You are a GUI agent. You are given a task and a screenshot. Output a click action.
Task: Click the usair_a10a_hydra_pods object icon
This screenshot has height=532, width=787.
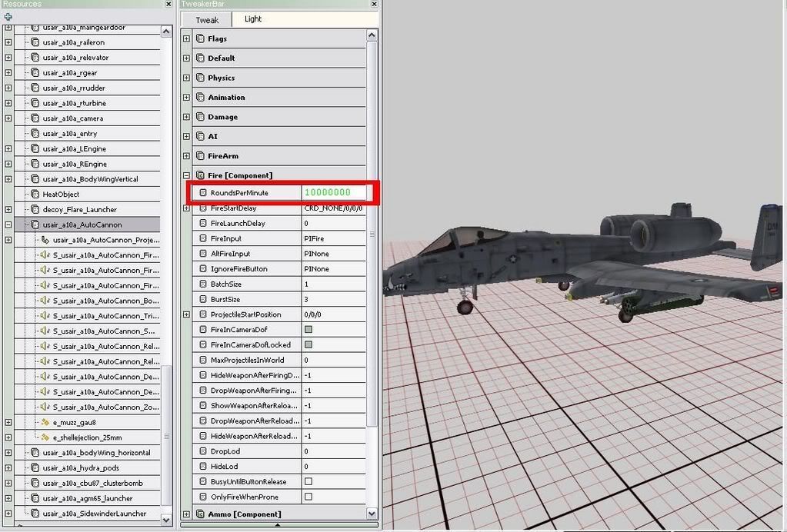(x=35, y=468)
